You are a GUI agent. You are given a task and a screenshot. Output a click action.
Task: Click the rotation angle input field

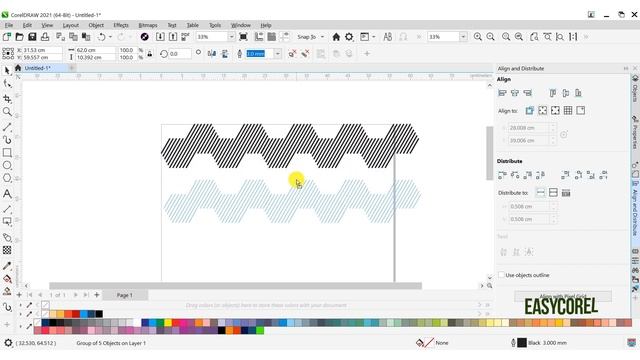click(179, 53)
